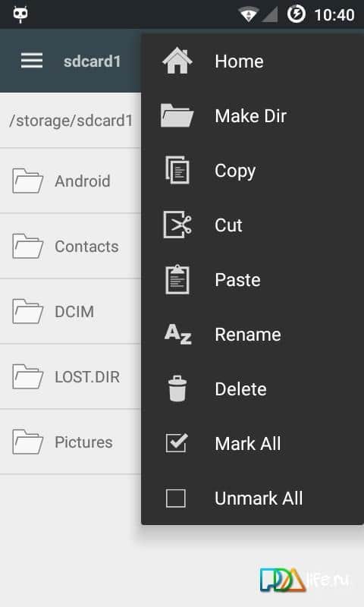Open the Android folder

click(71, 181)
